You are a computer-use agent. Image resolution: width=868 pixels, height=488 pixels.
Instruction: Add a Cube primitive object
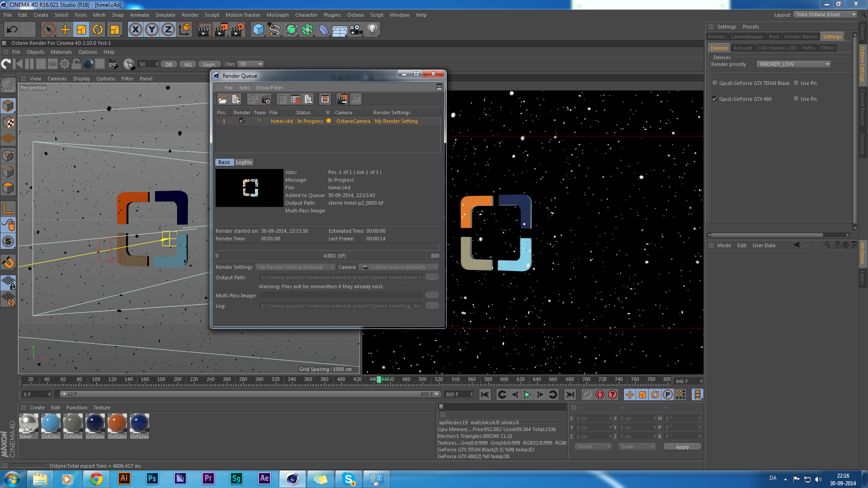click(x=258, y=30)
